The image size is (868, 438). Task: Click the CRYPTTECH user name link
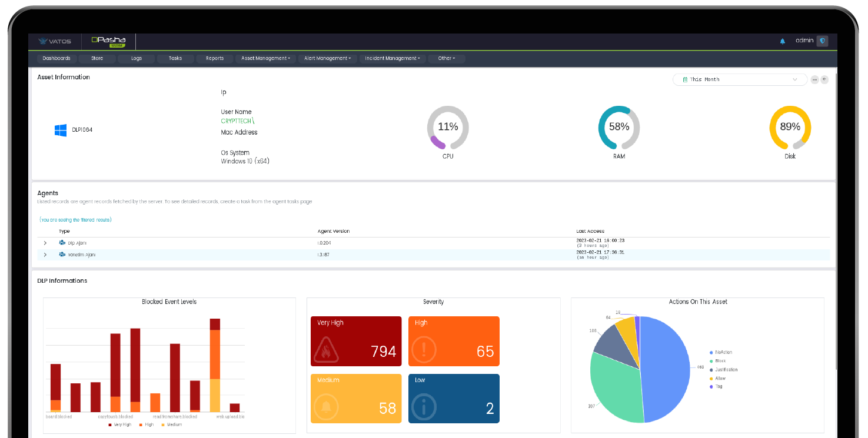238,121
